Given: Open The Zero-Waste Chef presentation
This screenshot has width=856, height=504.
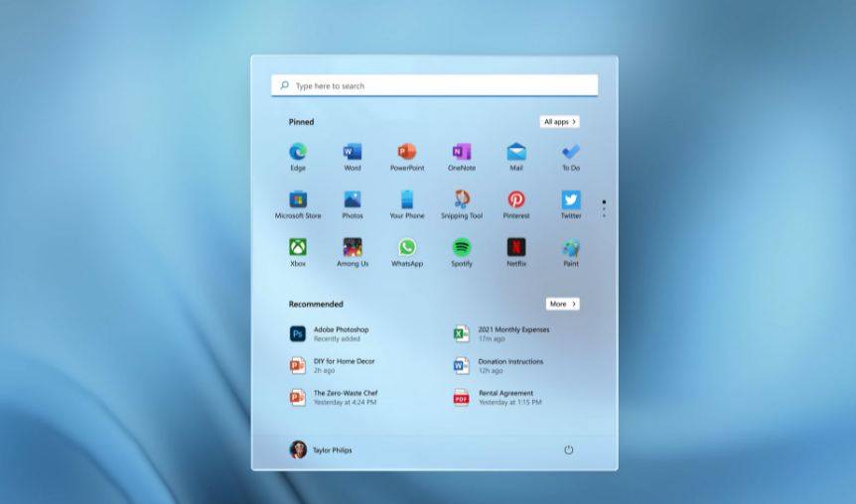Looking at the screenshot, I should pyautogui.click(x=334, y=397).
